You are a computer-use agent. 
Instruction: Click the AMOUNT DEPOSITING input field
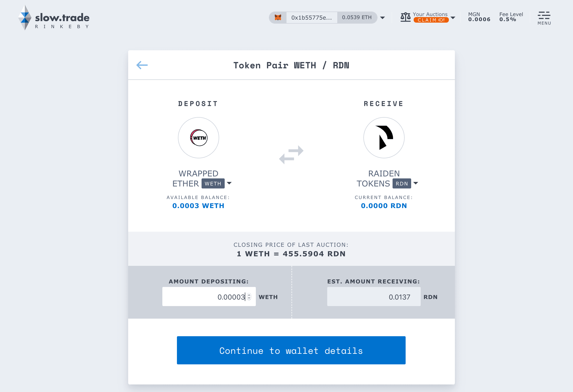click(x=209, y=297)
